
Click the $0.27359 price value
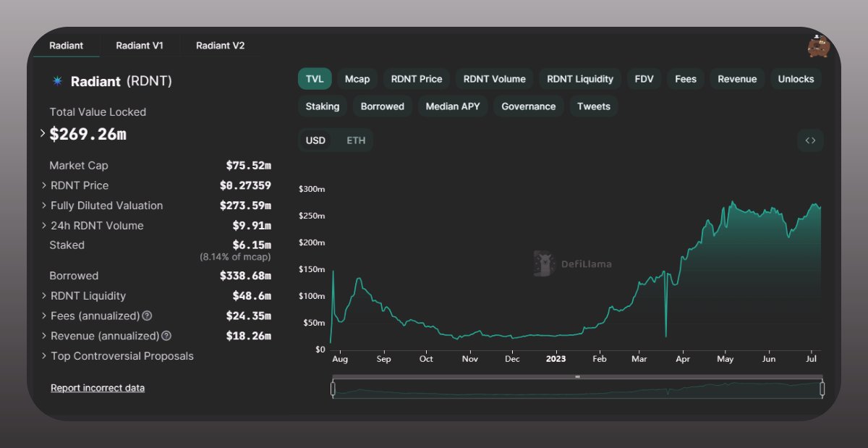click(245, 185)
